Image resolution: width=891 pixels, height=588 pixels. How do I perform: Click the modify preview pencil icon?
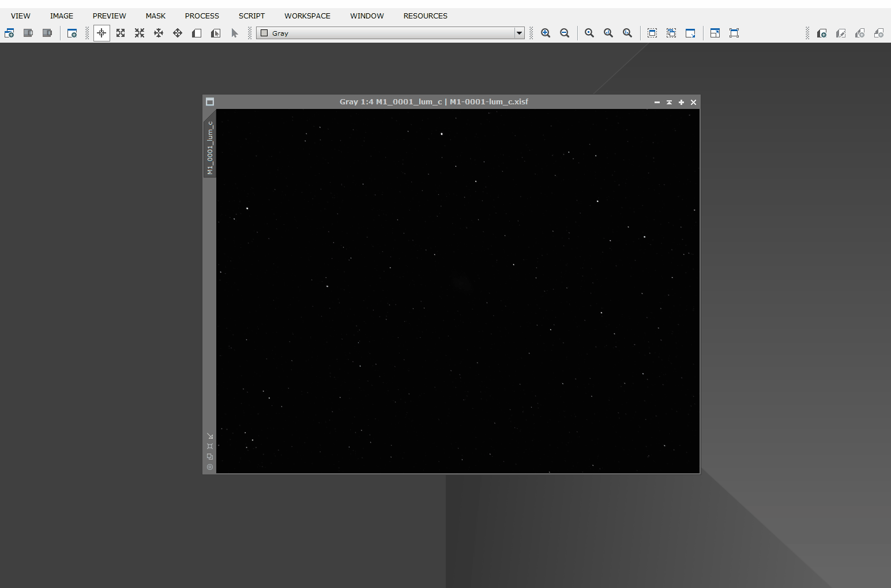841,33
